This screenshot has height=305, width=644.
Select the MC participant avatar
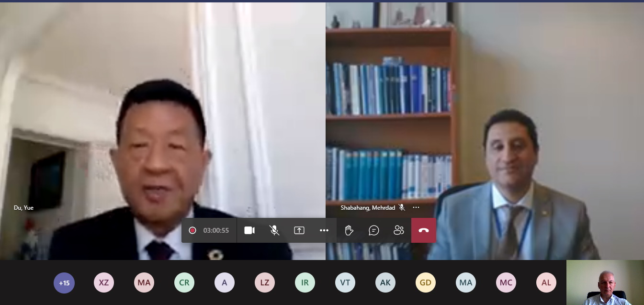(507, 282)
